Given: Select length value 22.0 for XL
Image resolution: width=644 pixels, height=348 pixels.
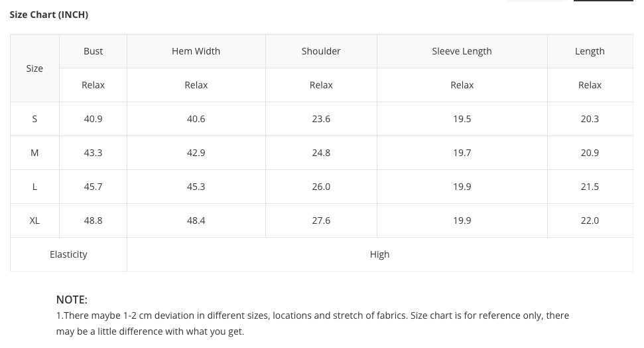Looking at the screenshot, I should pos(590,220).
